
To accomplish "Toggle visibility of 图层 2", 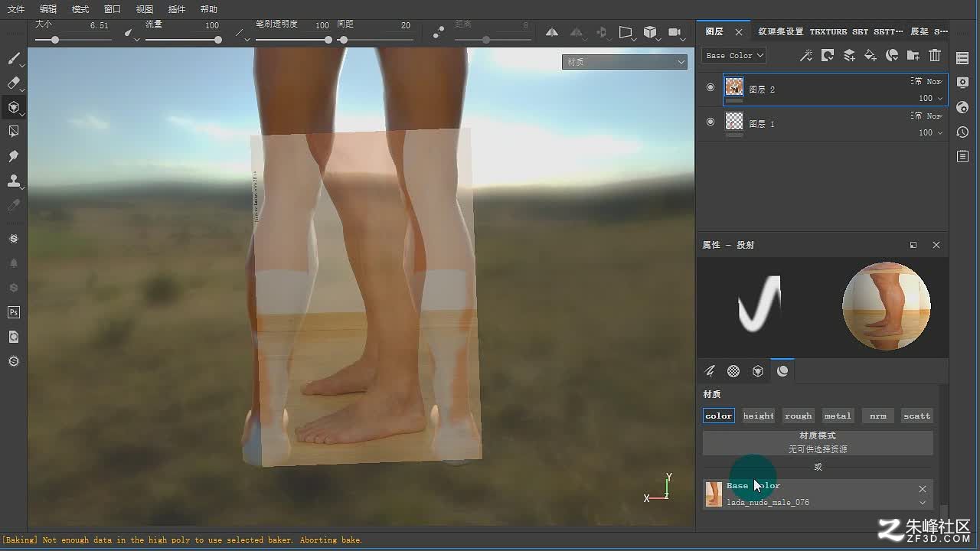I will pos(710,87).
